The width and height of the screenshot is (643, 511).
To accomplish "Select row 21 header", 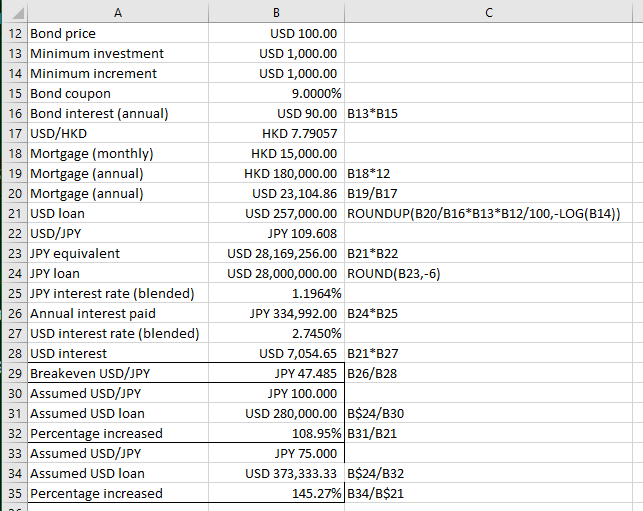I will pos(15,213).
